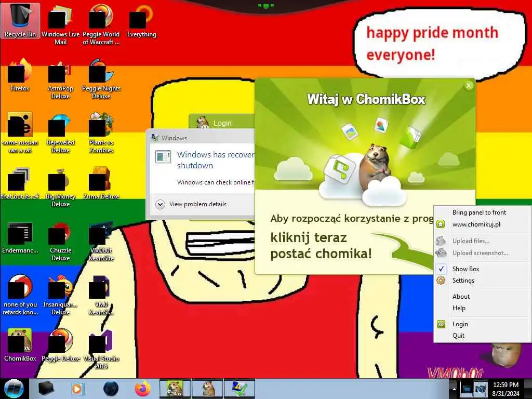Open AstroPop Deluxe desktop icon
The image size is (532, 399).
coord(60,79)
